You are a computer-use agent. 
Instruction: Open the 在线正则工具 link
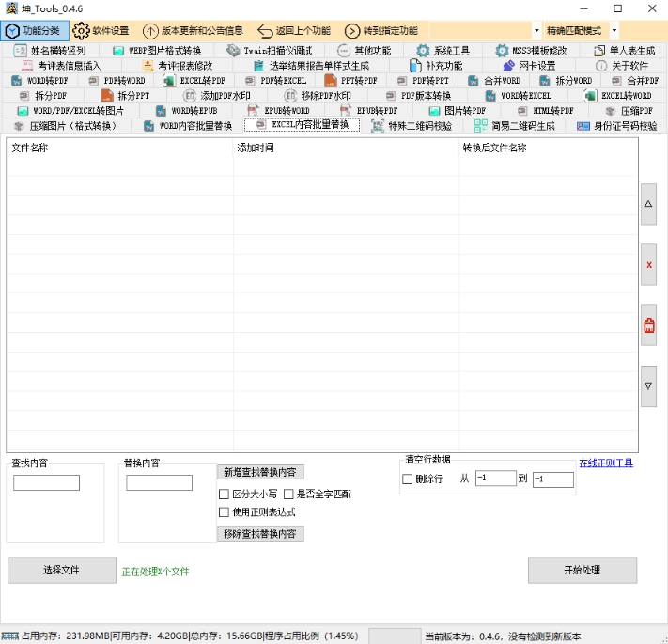coord(606,463)
